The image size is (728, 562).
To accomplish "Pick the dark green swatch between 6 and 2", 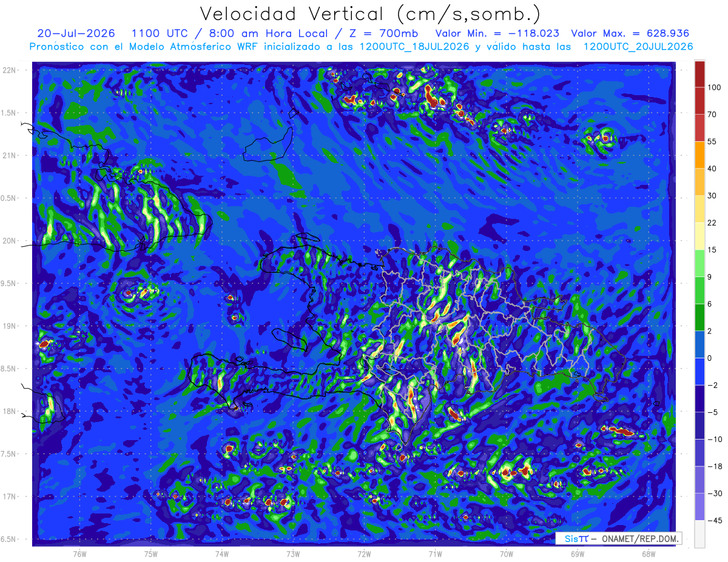I will pos(699,317).
